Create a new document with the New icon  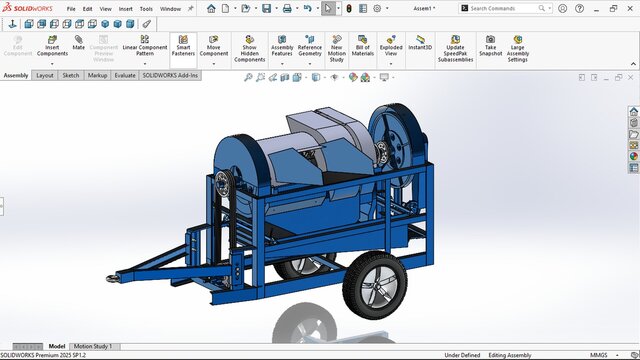(225, 9)
